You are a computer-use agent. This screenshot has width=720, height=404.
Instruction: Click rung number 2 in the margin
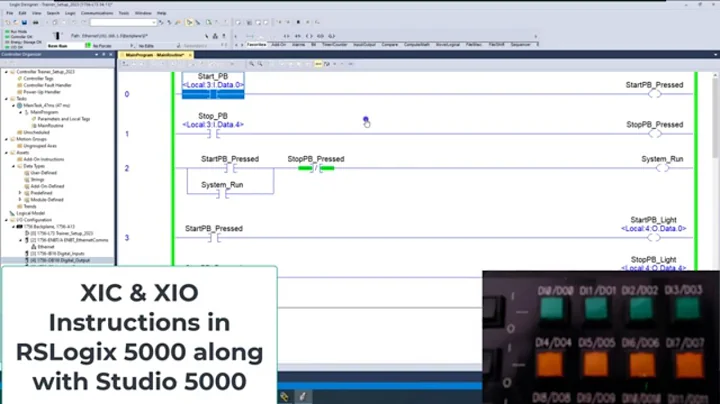click(127, 168)
